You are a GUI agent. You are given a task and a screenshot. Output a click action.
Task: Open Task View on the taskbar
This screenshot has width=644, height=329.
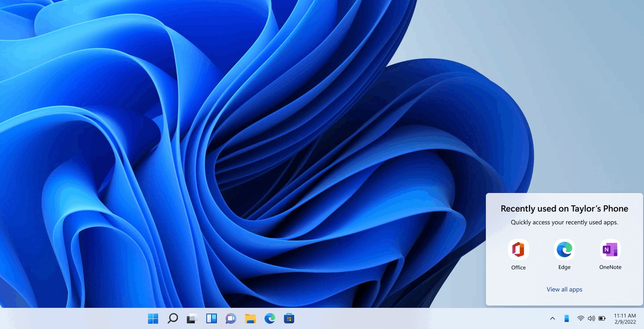click(192, 318)
